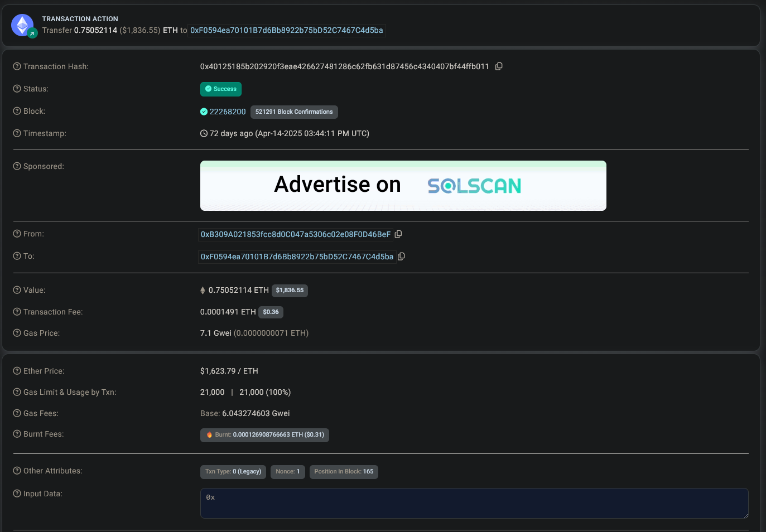Open help icon next to Block
766x532 pixels.
(x=17, y=111)
